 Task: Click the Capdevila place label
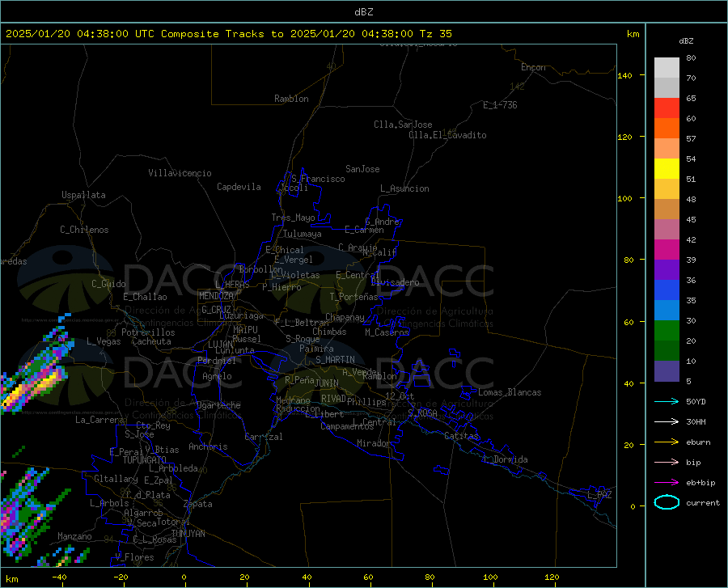[x=239, y=187]
